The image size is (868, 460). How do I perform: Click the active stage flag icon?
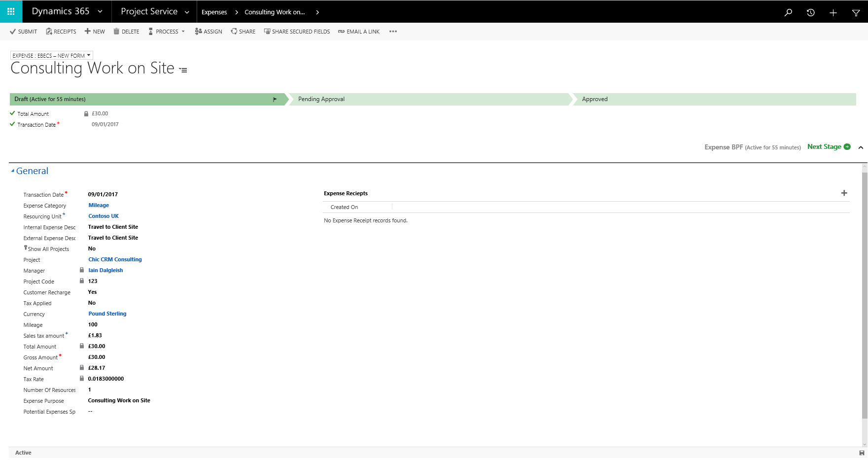point(275,100)
